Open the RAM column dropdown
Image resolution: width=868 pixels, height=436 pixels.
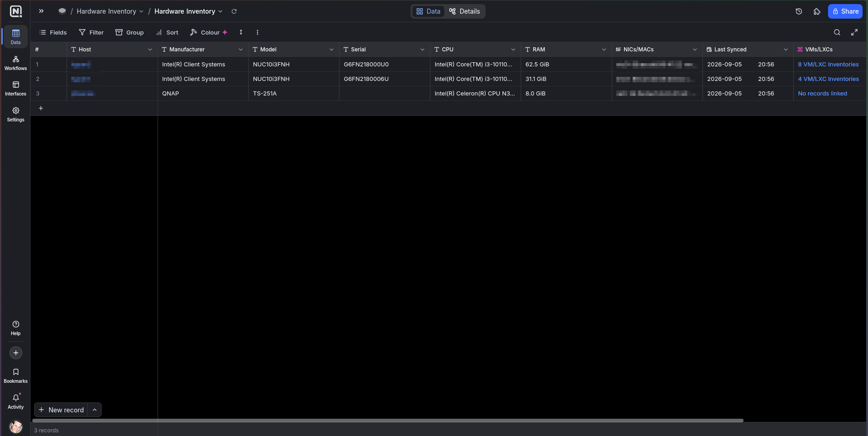tap(604, 50)
